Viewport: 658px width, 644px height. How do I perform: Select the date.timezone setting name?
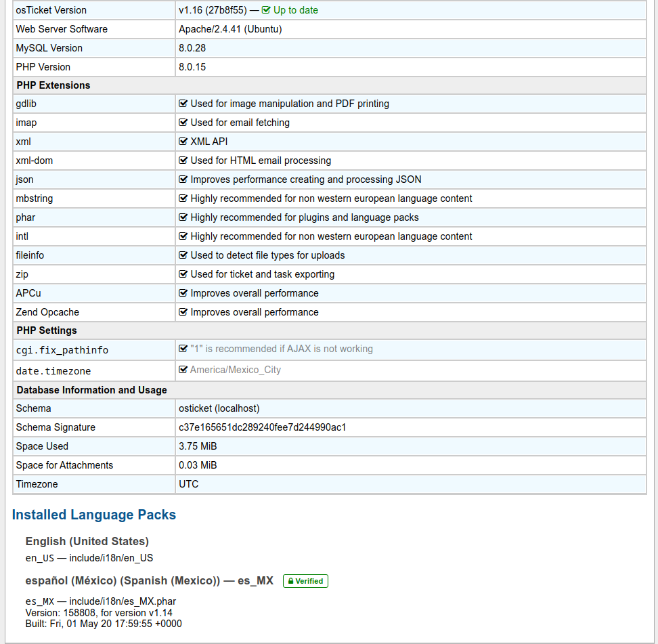point(53,371)
